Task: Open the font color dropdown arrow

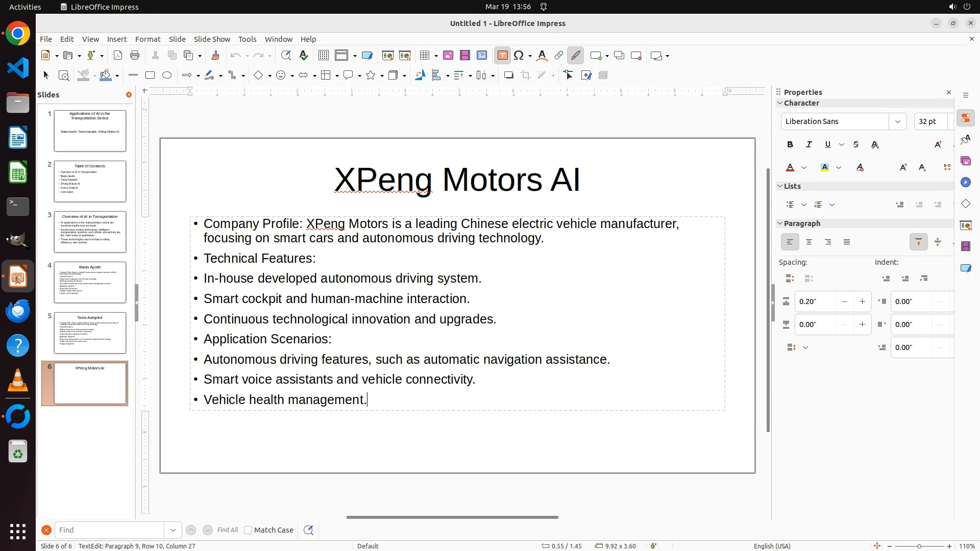Action: (804, 168)
